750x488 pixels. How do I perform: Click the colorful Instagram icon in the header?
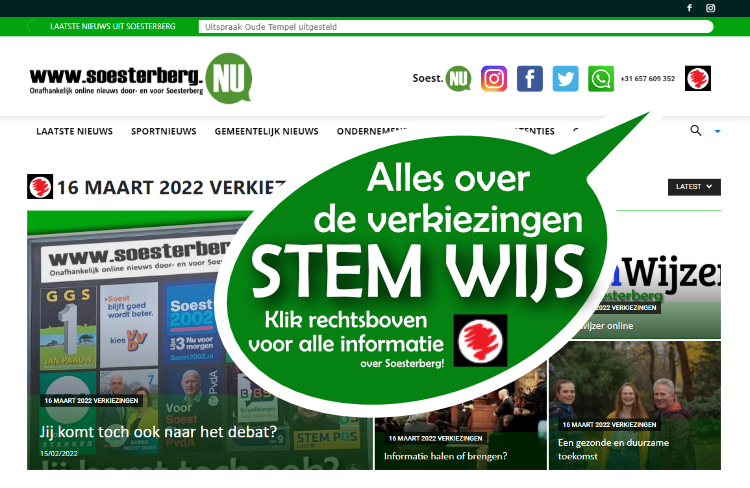(494, 78)
